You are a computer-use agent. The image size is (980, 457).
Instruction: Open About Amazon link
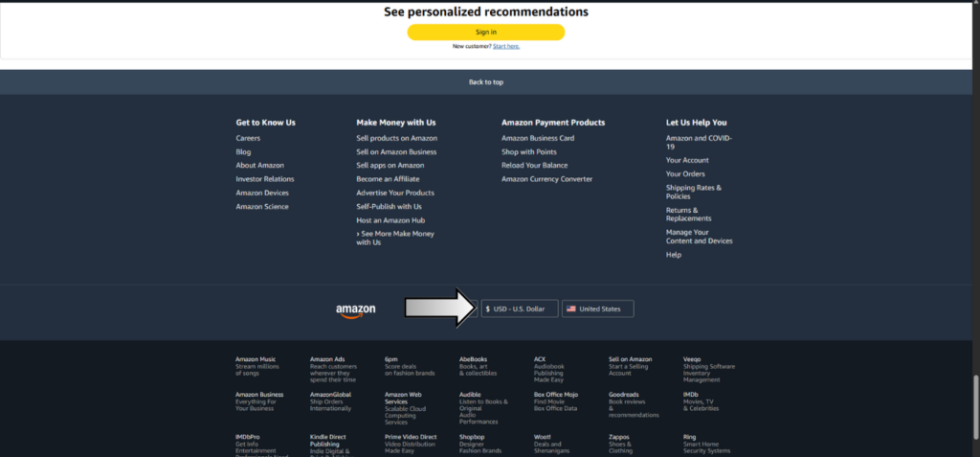coord(260,166)
